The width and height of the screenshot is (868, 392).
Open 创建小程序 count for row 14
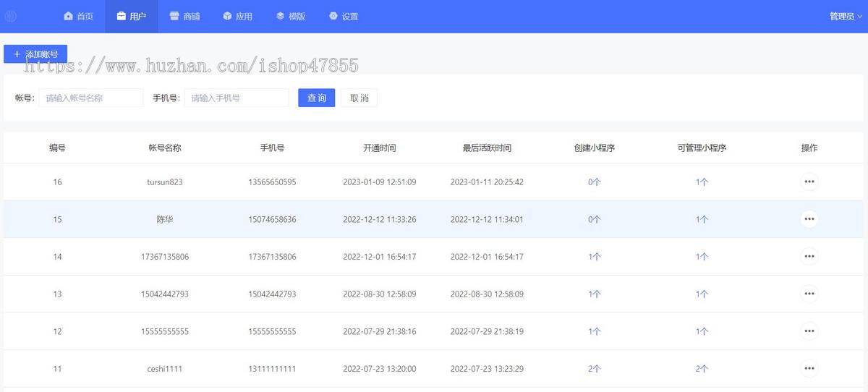[595, 257]
